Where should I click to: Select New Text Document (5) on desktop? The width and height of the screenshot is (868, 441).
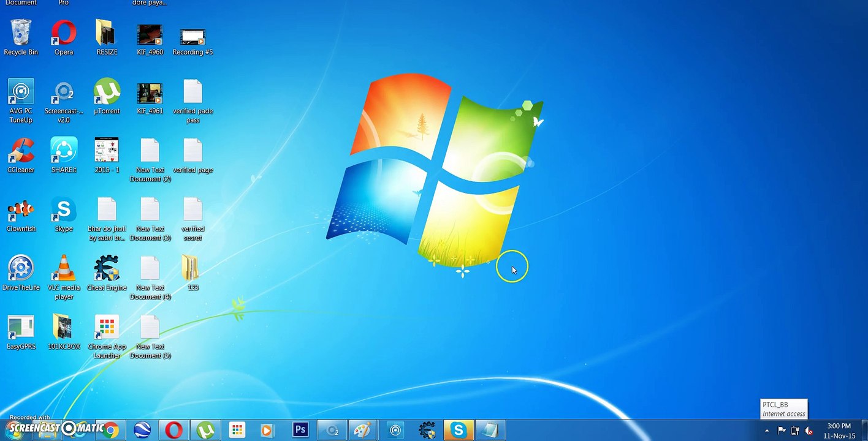[x=150, y=336]
